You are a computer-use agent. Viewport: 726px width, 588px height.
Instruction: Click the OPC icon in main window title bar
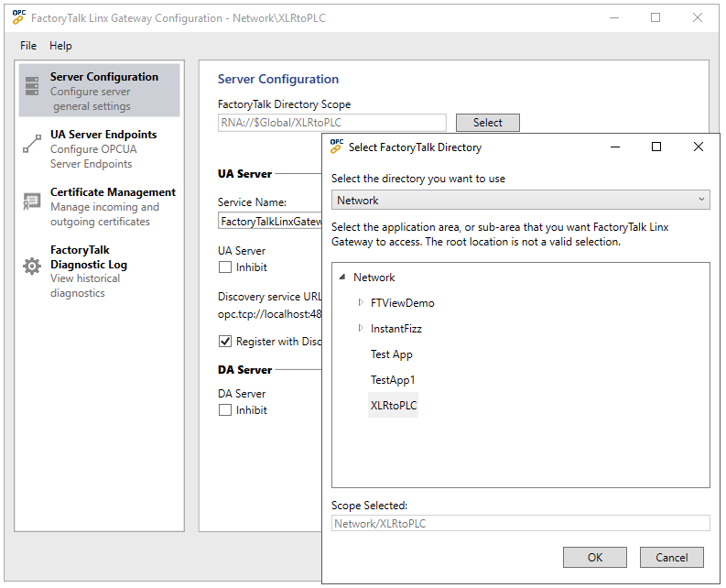point(19,17)
